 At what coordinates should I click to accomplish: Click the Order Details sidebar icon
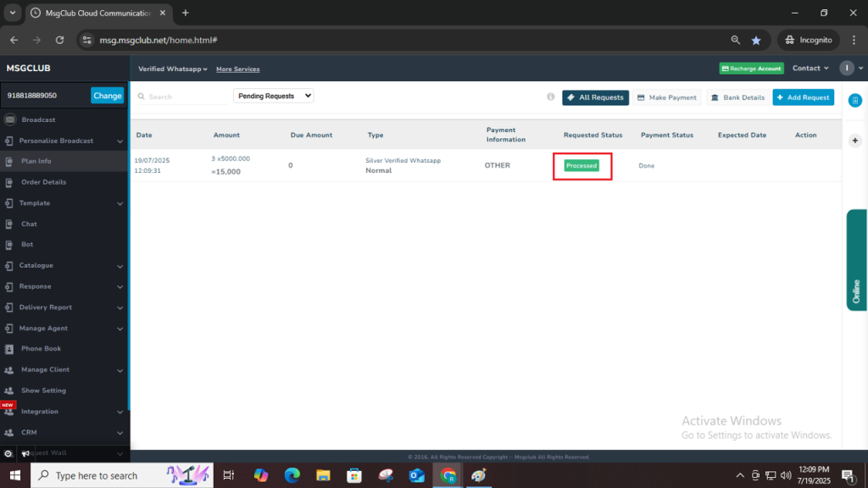tap(8, 182)
